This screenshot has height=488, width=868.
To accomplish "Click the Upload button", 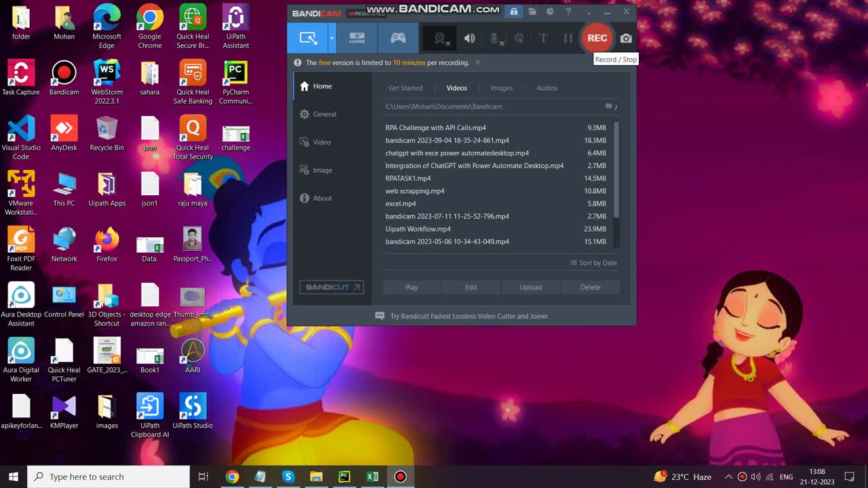I will tap(530, 287).
